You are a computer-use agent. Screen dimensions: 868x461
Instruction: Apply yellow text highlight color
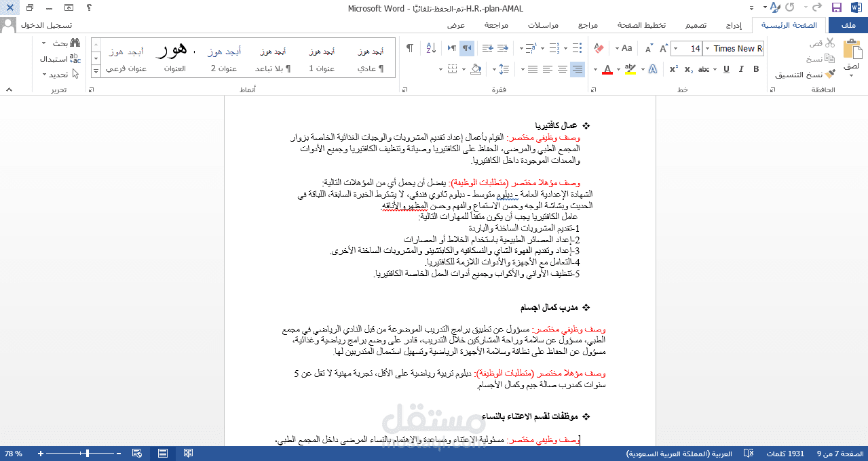pyautogui.click(x=630, y=69)
